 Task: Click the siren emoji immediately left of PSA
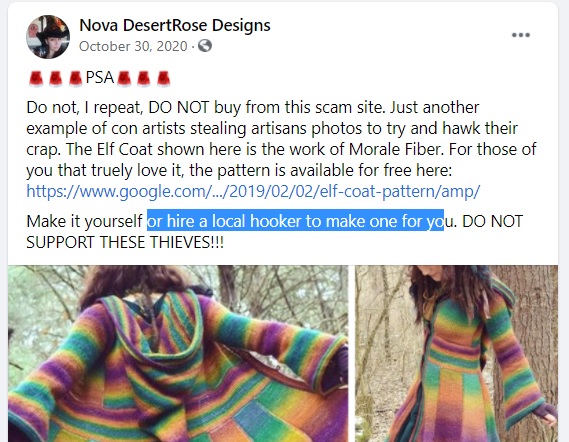click(75, 78)
